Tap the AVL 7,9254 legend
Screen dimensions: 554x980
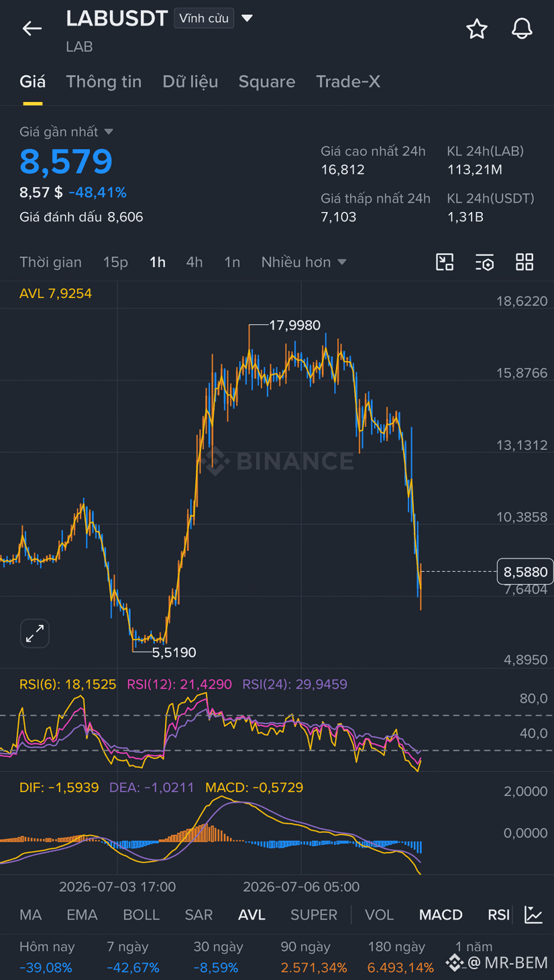coord(56,293)
